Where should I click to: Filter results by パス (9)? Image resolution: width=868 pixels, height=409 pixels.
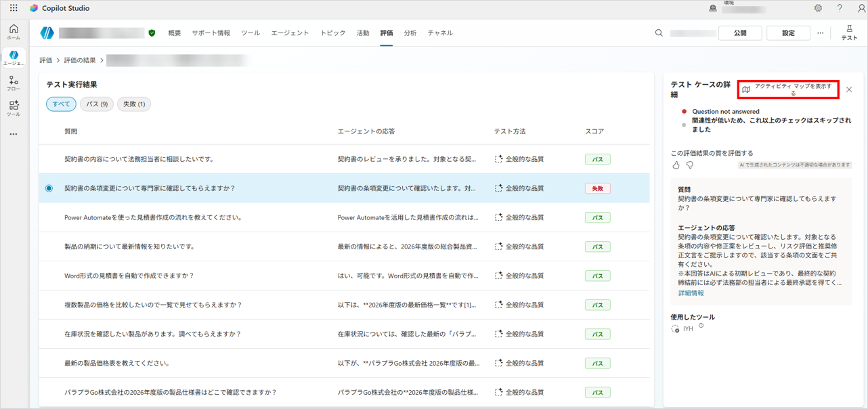pos(97,104)
